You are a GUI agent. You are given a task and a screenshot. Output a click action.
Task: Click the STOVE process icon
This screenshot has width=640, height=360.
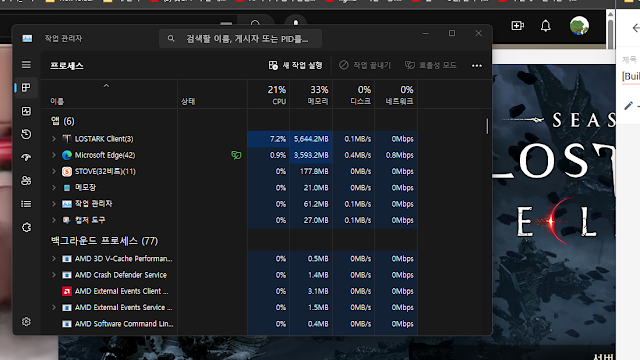(67, 171)
